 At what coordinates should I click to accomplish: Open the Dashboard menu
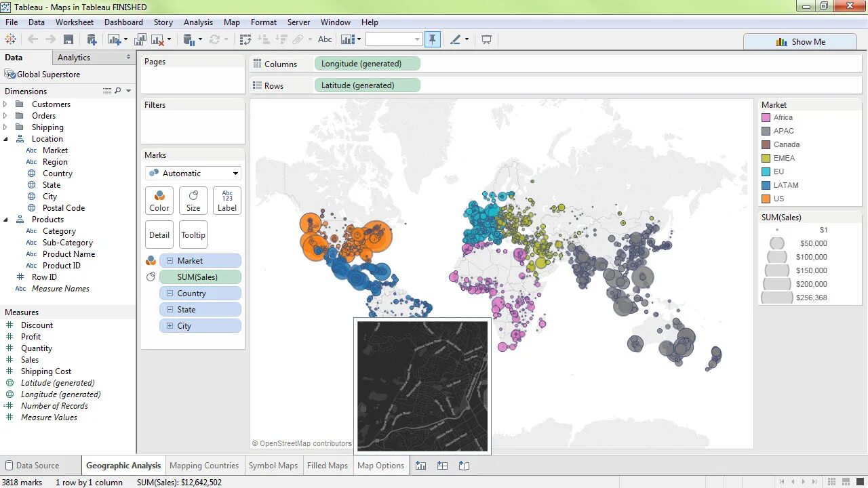pyautogui.click(x=123, y=22)
